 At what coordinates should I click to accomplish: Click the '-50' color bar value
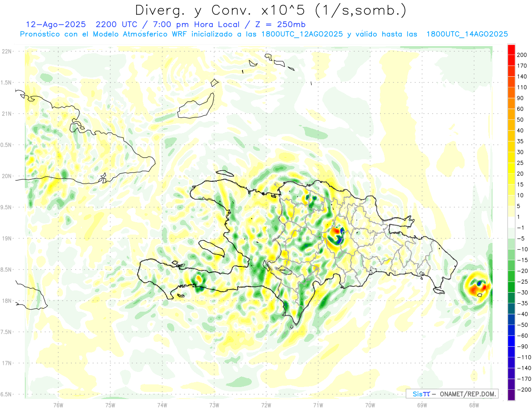click(x=522, y=325)
